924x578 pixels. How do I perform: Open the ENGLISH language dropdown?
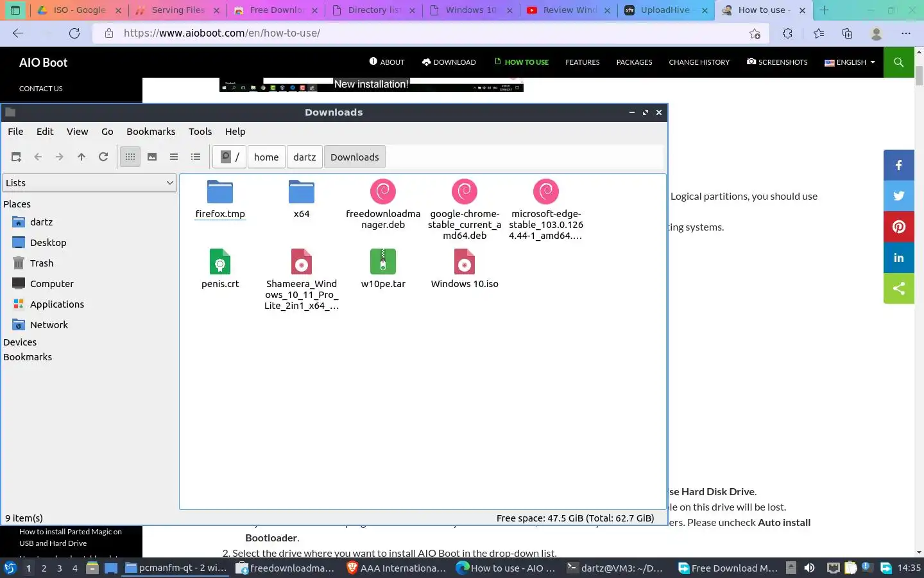(850, 62)
